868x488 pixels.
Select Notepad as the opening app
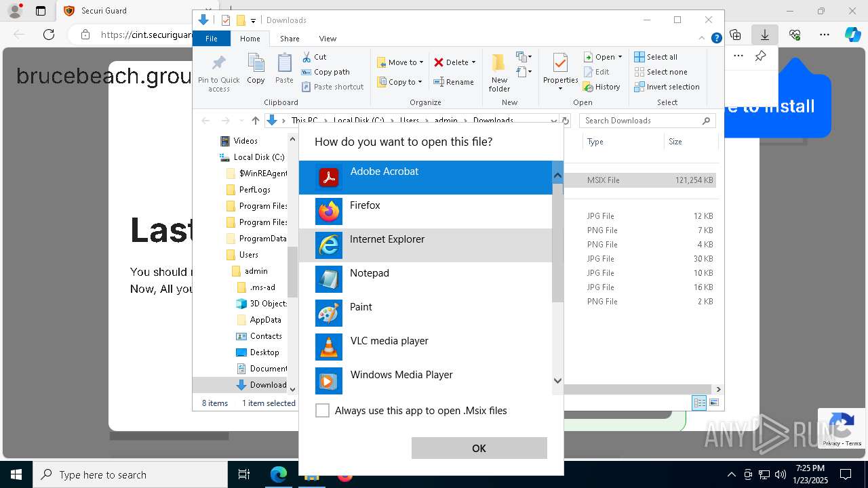click(x=425, y=279)
